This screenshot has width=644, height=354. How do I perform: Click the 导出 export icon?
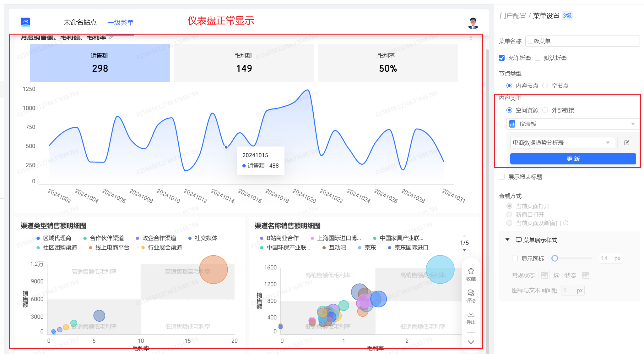point(471,314)
